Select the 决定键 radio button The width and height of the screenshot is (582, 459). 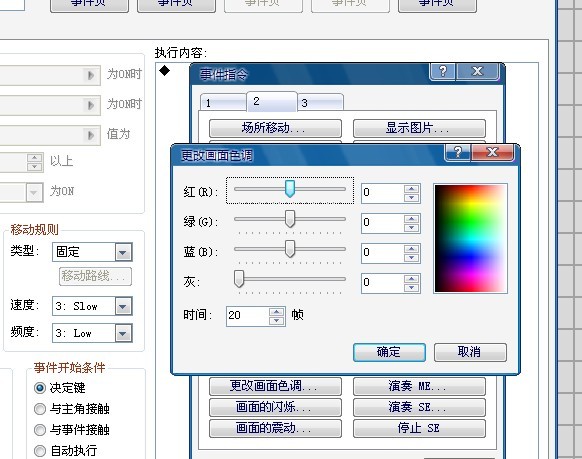pos(40,388)
